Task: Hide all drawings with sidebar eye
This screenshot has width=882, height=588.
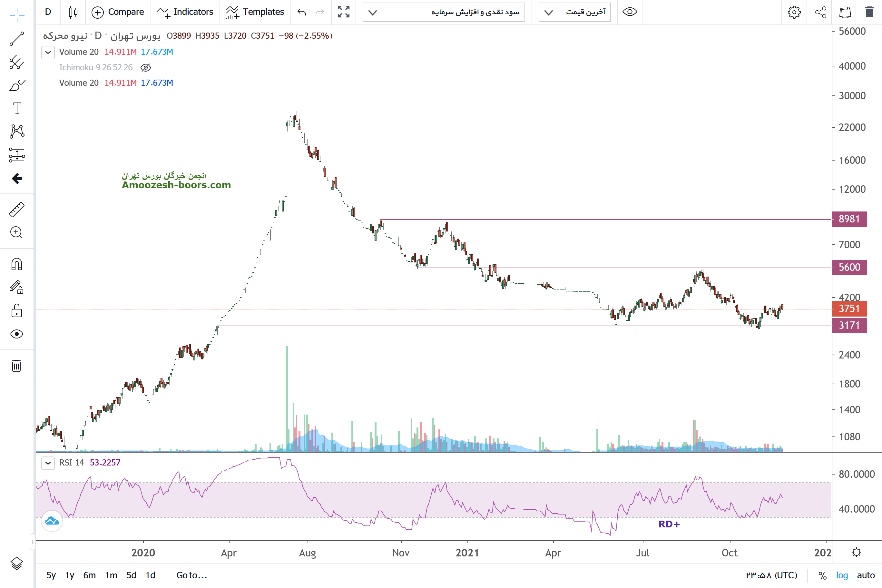Action: coord(16,334)
